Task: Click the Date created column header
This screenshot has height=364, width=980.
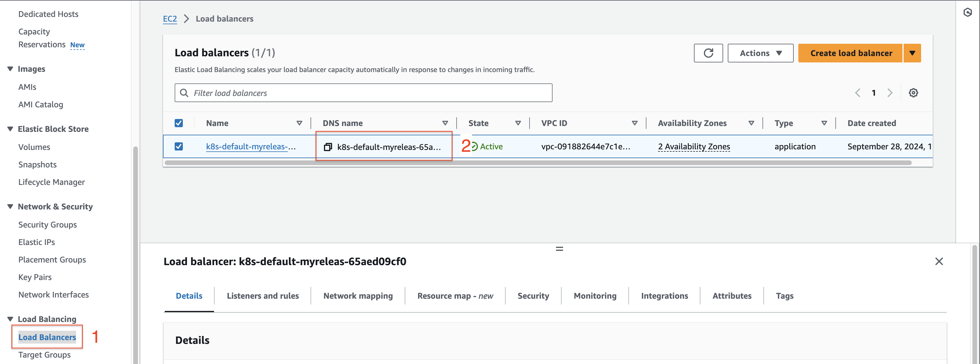Action: click(872, 123)
